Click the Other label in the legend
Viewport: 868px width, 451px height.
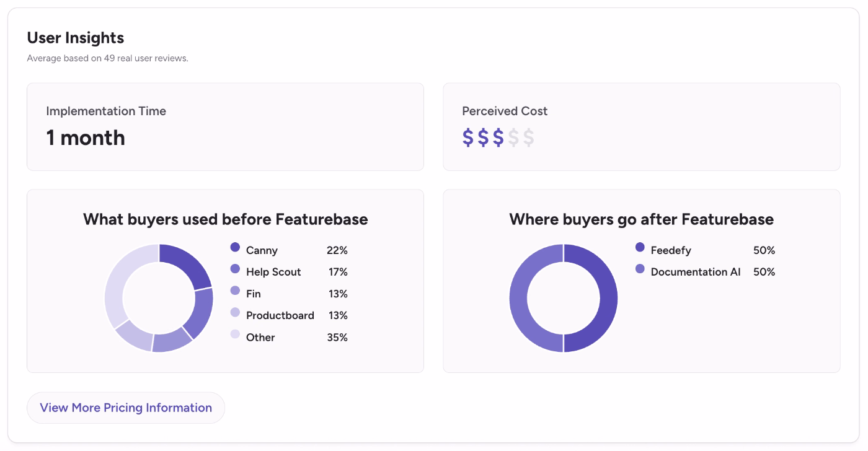point(260,337)
